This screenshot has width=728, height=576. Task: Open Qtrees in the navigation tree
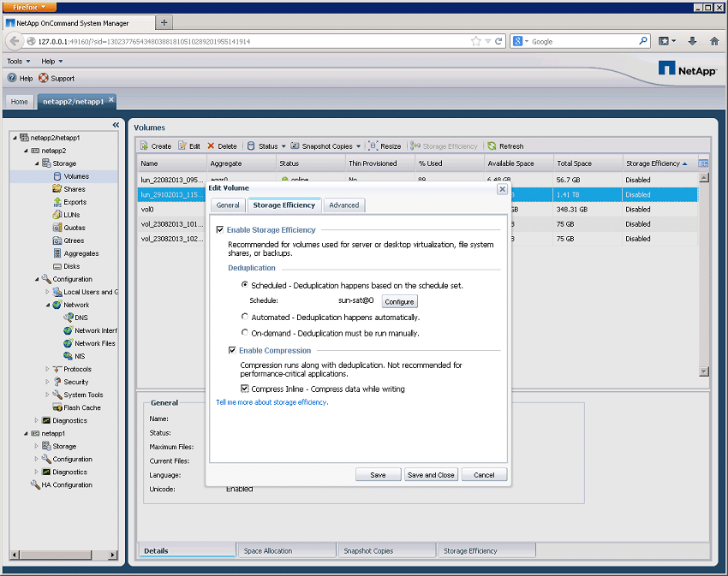point(74,240)
